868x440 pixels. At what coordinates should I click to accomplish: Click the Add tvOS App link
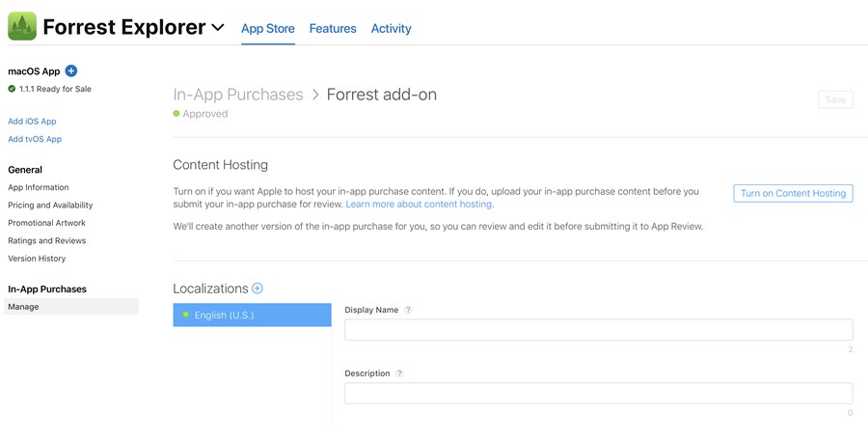tap(35, 139)
